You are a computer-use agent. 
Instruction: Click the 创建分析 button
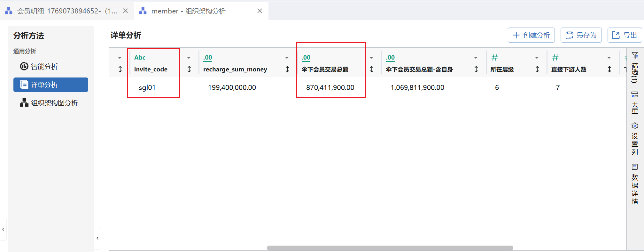pos(531,35)
